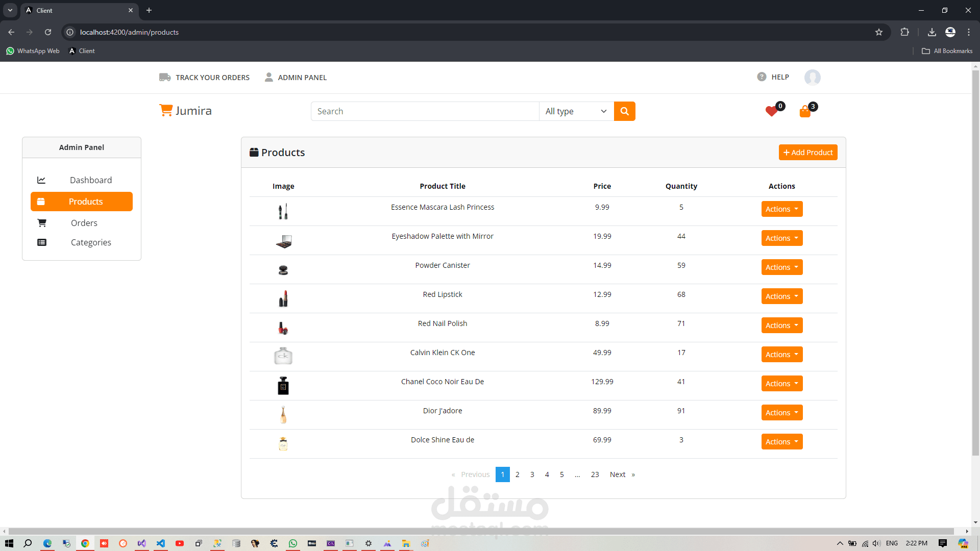
Task: Open browser extensions puzzle icon
Action: coord(904,32)
